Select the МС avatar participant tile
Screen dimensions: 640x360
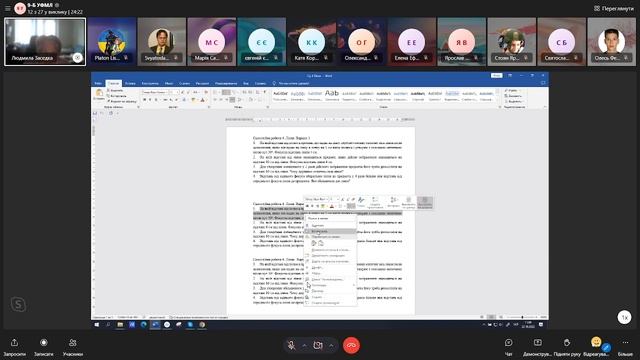[211, 42]
